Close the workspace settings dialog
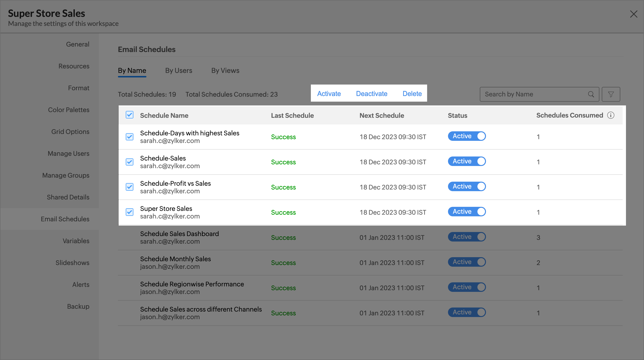 coord(634,14)
